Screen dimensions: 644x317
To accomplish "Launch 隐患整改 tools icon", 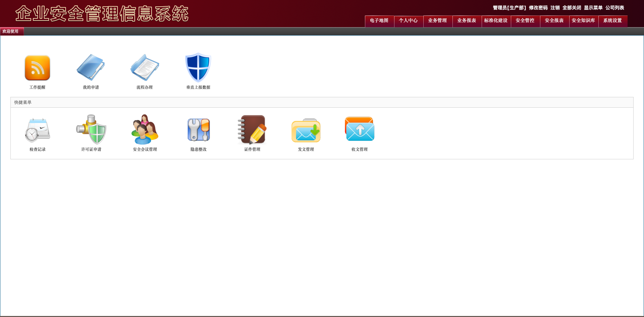I will tap(199, 130).
